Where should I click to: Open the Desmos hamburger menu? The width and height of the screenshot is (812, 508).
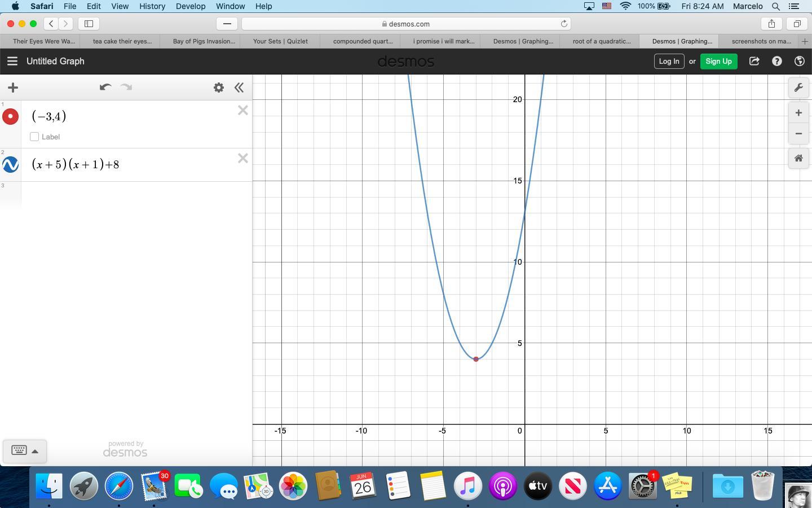click(12, 61)
